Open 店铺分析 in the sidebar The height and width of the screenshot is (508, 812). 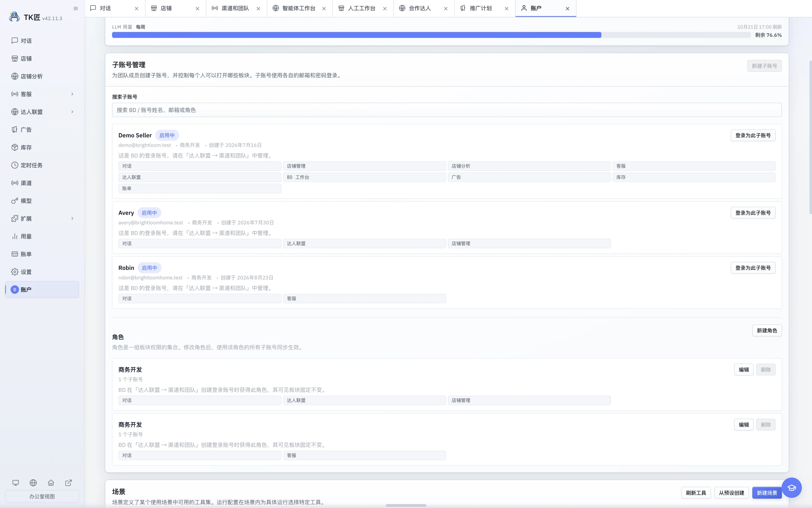[x=42, y=76]
